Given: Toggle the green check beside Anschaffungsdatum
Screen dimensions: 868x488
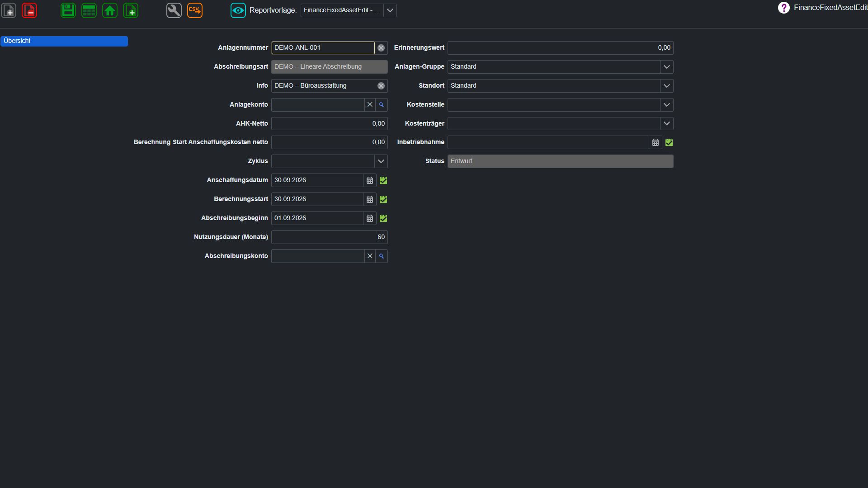Looking at the screenshot, I should (x=383, y=180).
